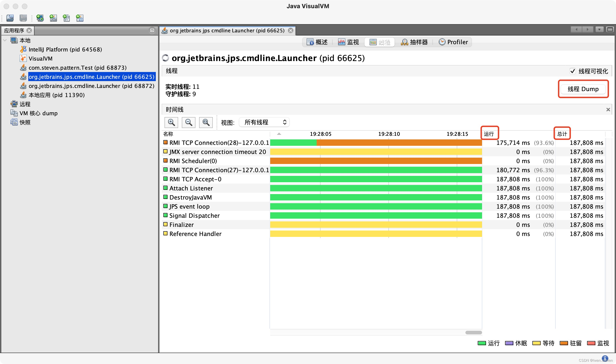
Task: Select the 远程 node
Action: point(25,104)
